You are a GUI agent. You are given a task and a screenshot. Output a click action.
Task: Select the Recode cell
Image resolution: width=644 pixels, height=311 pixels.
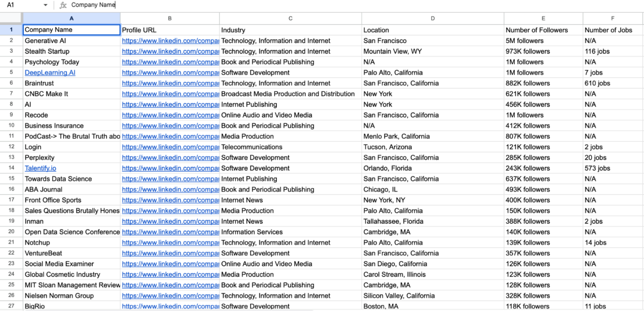pyautogui.click(x=72, y=115)
